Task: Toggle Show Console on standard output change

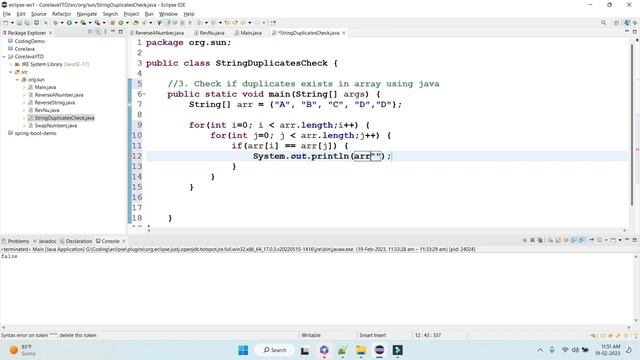Action: [574, 240]
